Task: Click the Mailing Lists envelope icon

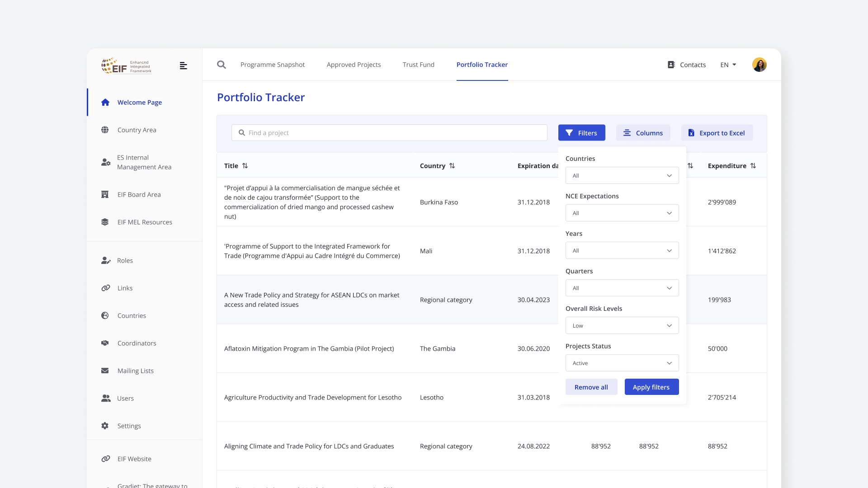Action: click(x=105, y=371)
